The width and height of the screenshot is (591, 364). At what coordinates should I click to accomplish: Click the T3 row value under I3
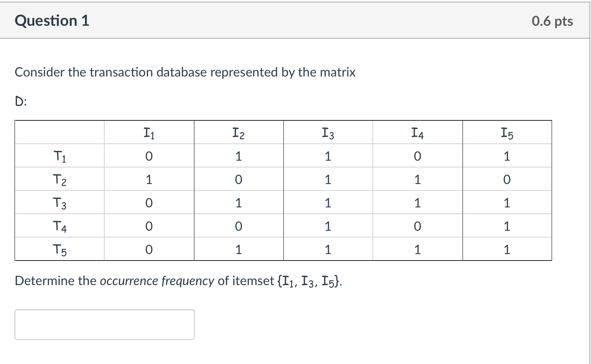pyautogui.click(x=328, y=203)
